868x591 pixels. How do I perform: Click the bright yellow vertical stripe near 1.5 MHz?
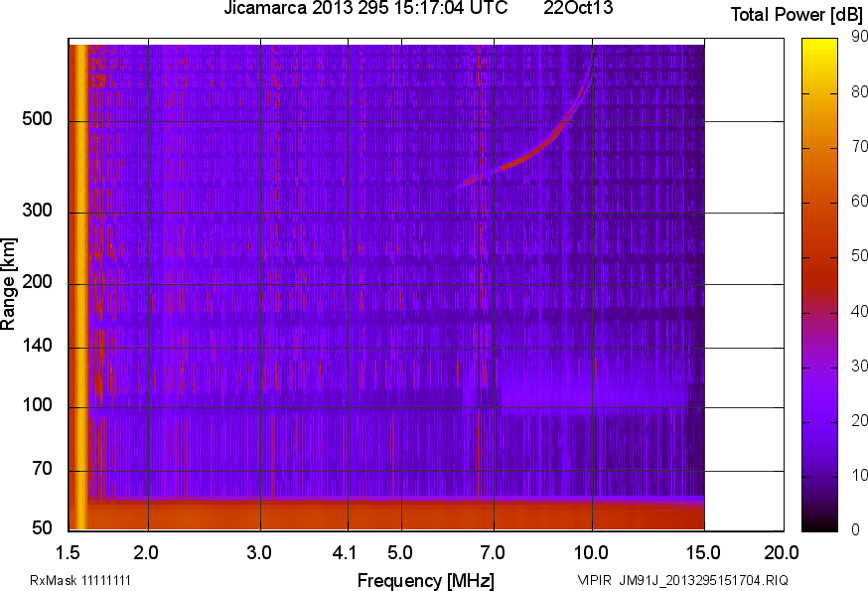coord(81,287)
